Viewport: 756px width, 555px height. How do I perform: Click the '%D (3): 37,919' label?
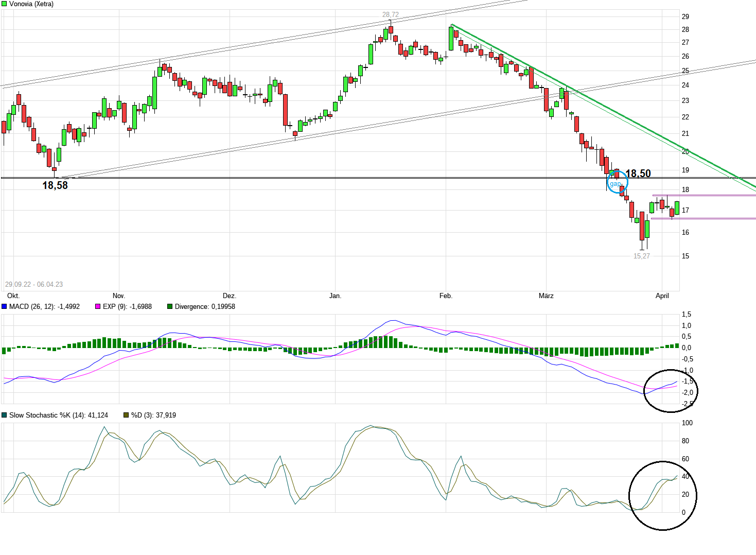153,415
